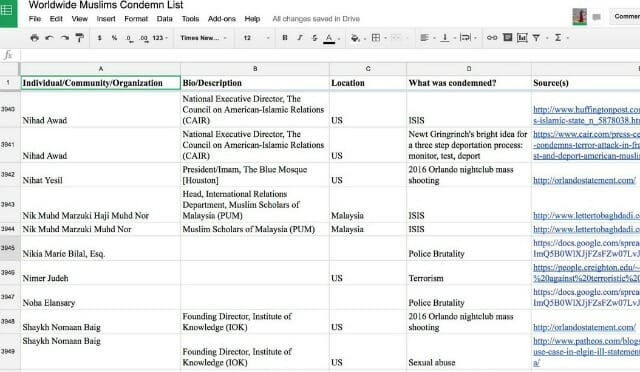Toggle bold formatting
Screen dimensions: 640x372
click(285, 38)
